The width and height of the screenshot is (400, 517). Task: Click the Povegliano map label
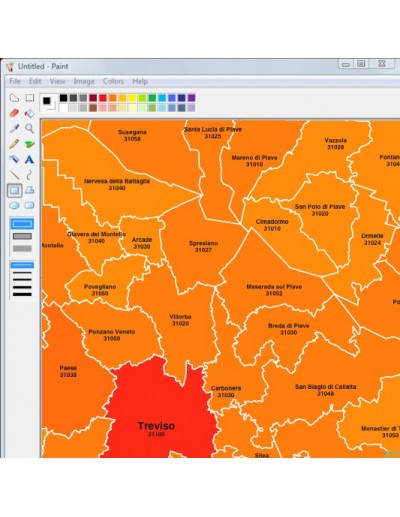(100, 287)
